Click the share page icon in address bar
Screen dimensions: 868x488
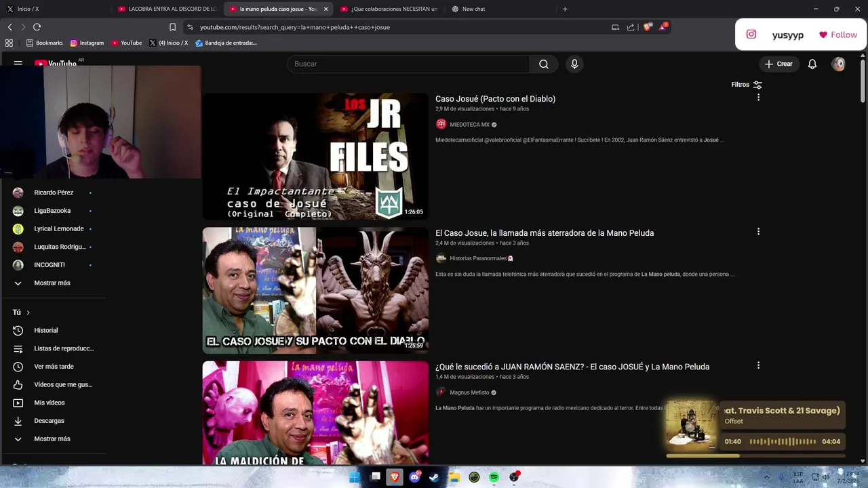click(631, 27)
